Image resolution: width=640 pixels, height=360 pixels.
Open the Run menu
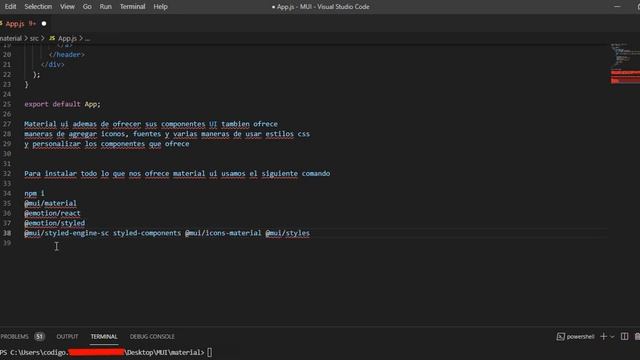pyautogui.click(x=105, y=7)
